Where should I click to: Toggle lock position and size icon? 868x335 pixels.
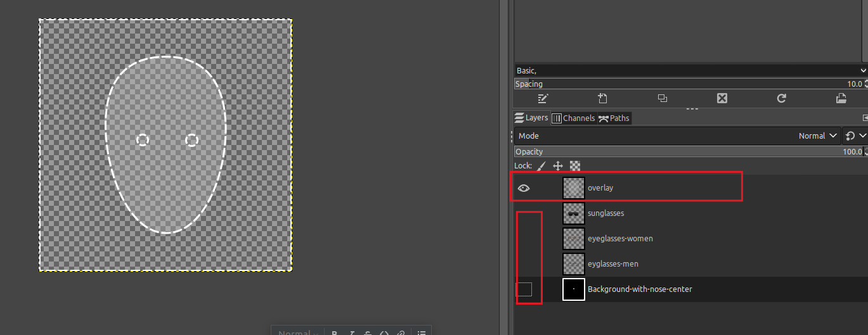pos(558,166)
